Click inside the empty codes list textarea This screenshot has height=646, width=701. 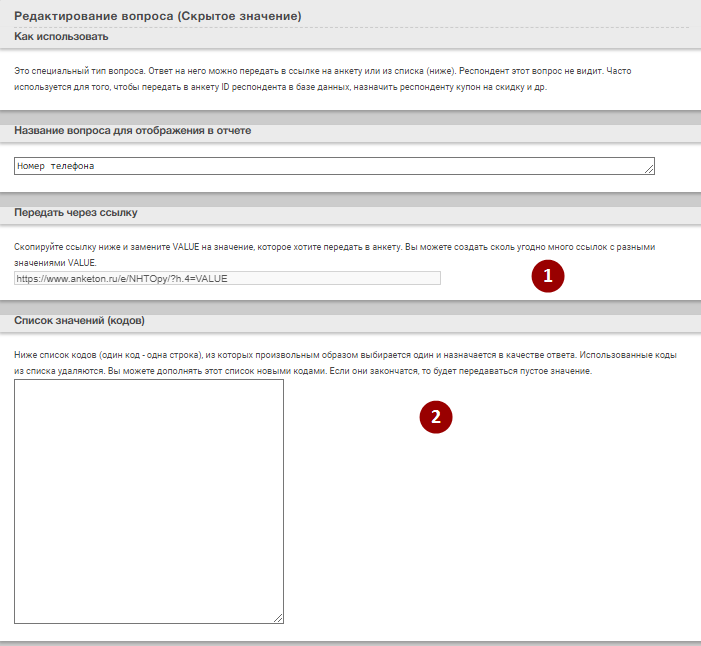[x=148, y=500]
